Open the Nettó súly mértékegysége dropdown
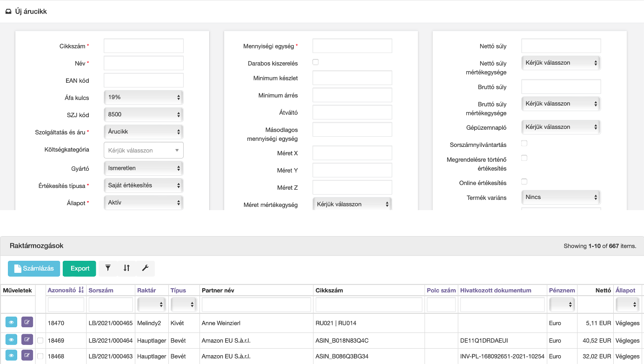This screenshot has width=644, height=364. pyautogui.click(x=561, y=63)
